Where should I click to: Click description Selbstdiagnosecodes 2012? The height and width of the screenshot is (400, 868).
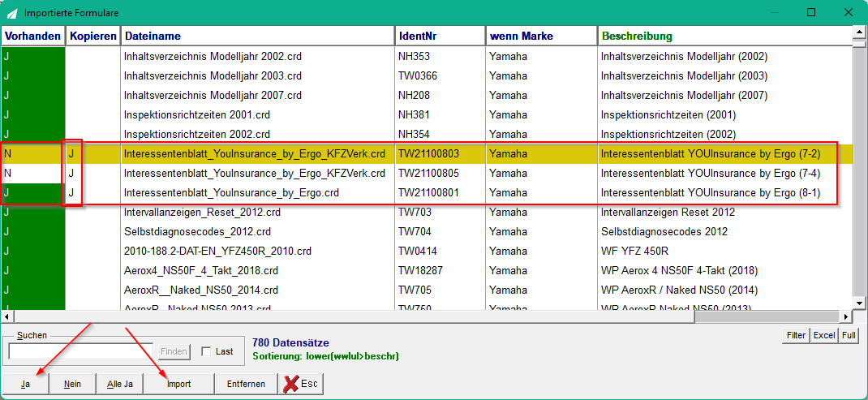click(x=664, y=231)
